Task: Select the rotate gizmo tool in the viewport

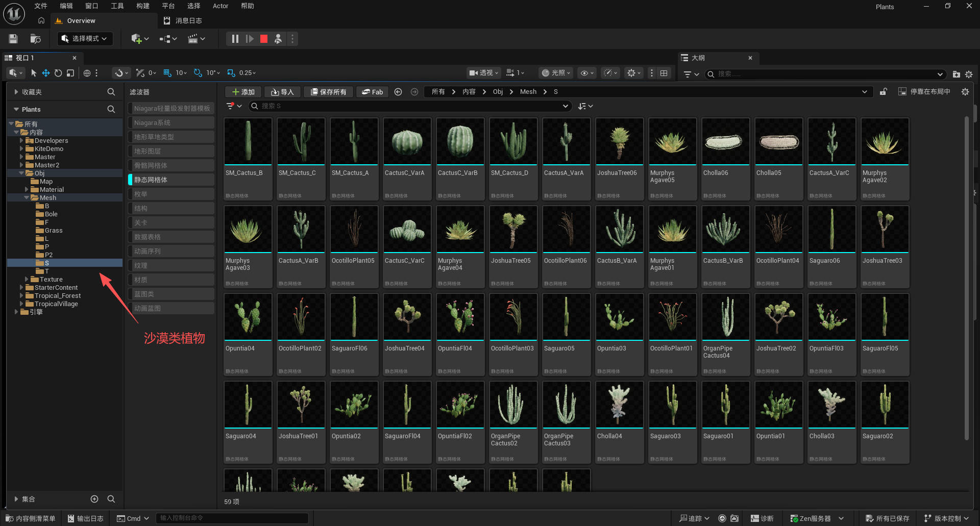Action: (58, 73)
